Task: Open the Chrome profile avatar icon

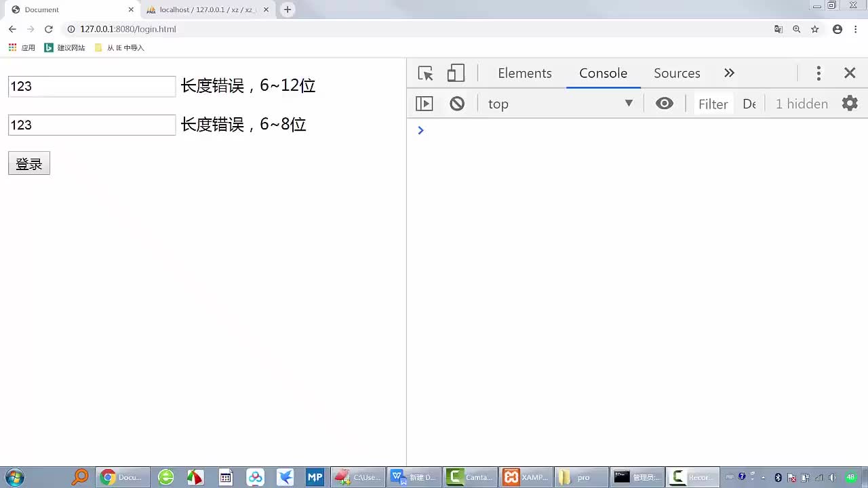Action: point(837,29)
